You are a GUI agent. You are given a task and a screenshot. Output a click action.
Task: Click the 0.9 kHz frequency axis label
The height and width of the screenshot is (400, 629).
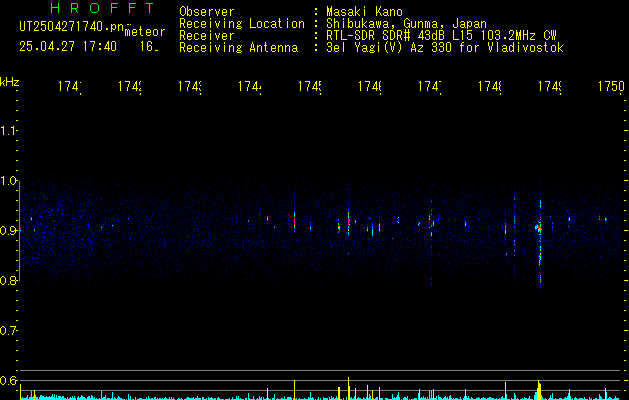point(8,231)
